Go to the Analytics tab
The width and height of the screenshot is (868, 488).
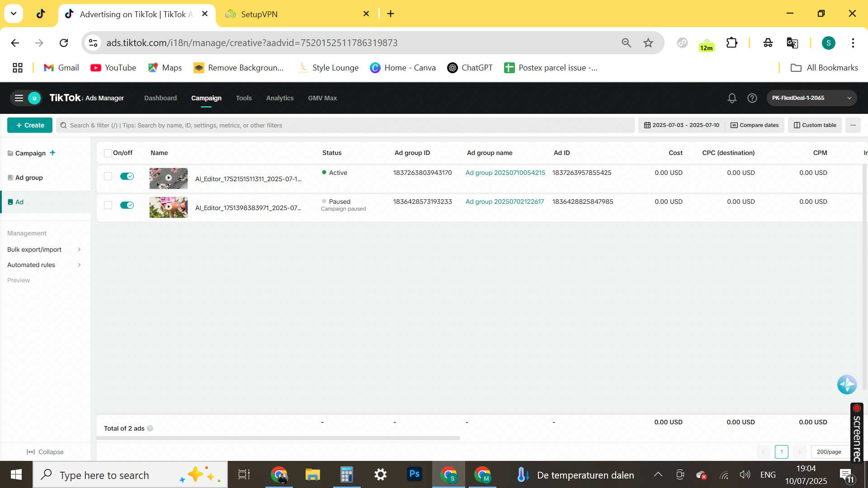pos(280,98)
